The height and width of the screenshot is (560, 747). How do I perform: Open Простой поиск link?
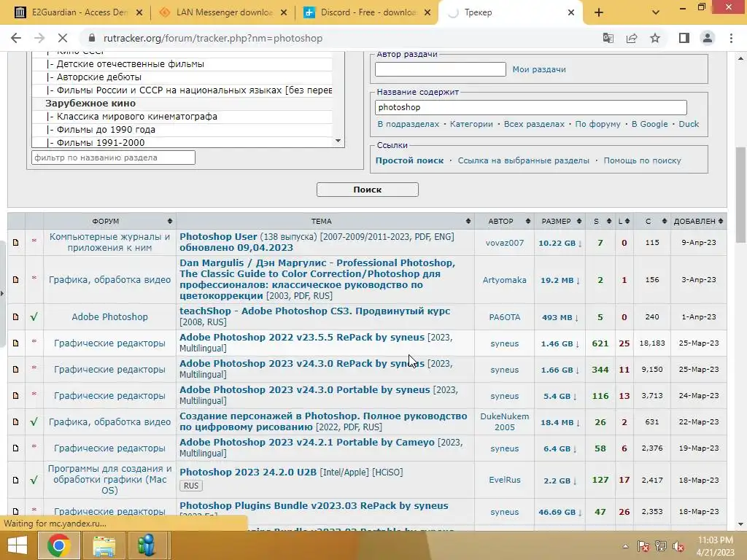tap(409, 160)
